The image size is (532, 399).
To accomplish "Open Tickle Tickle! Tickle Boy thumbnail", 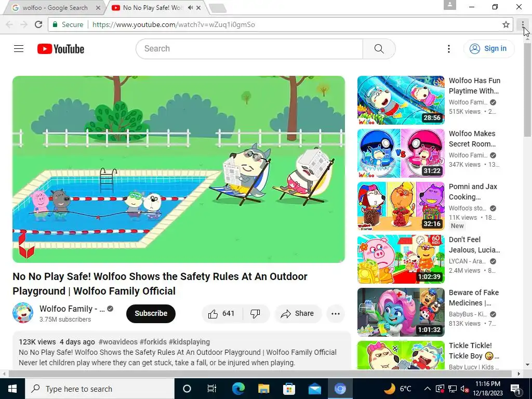I will click(401, 355).
